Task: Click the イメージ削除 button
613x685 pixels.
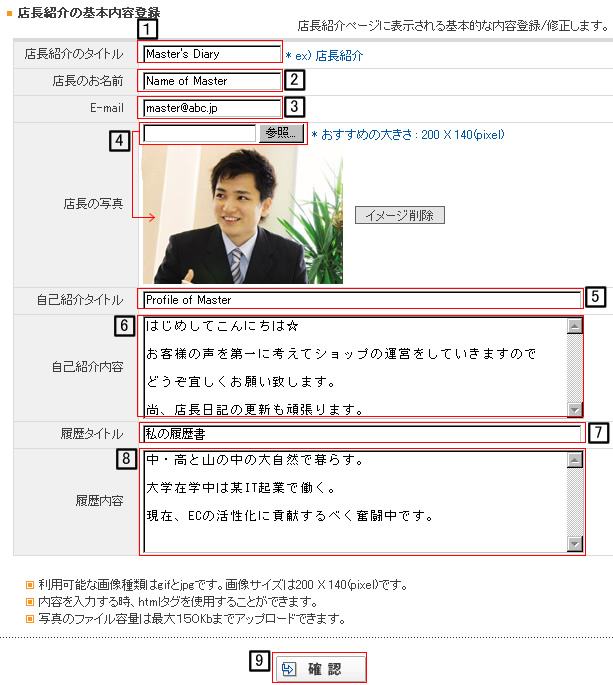Action: tap(400, 215)
